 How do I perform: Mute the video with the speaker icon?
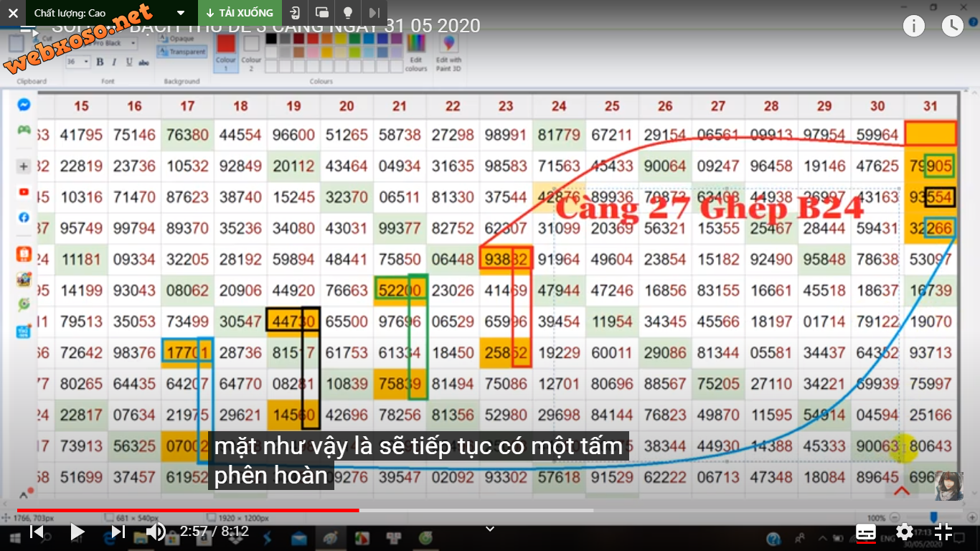[156, 532]
